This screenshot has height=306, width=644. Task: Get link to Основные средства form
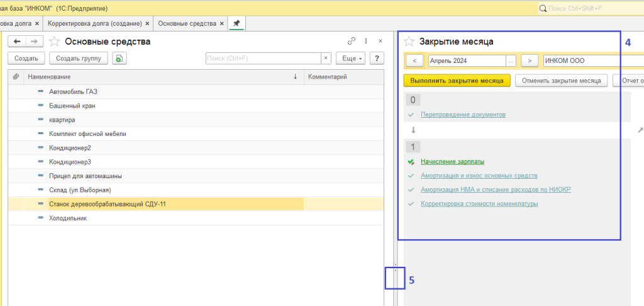pos(352,41)
